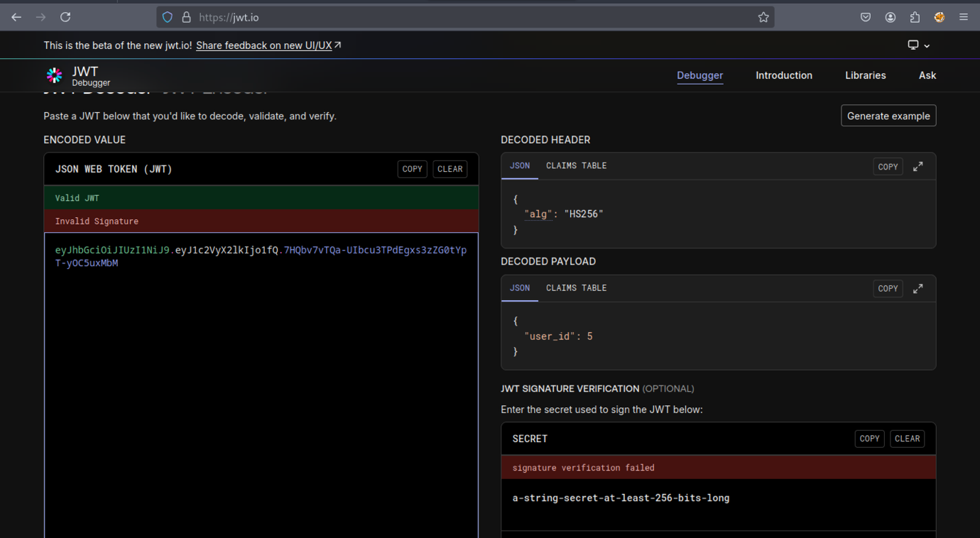Expand the Decoded Header panel fullscreen
This screenshot has height=538, width=980.
918,167
